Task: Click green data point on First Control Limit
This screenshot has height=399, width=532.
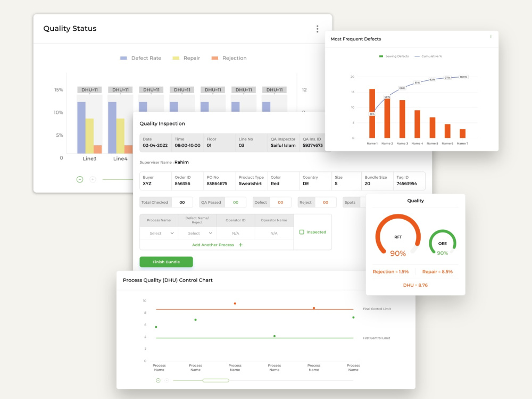Action: (x=274, y=336)
